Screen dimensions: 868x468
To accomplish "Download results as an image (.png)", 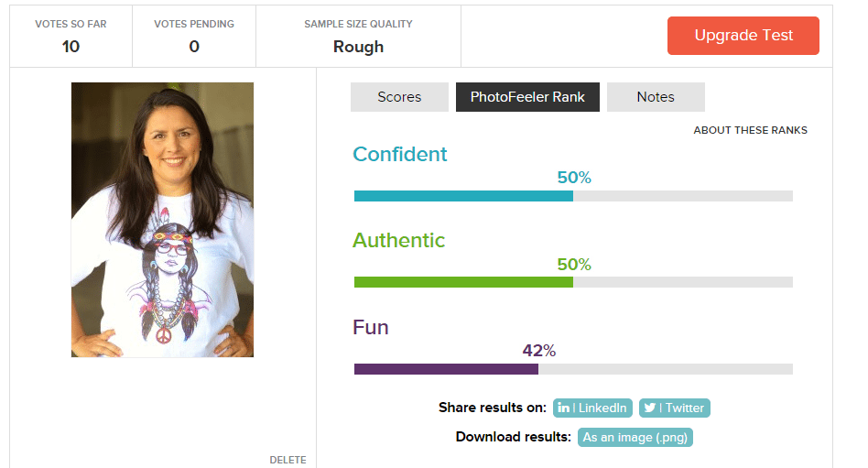I will (x=635, y=437).
